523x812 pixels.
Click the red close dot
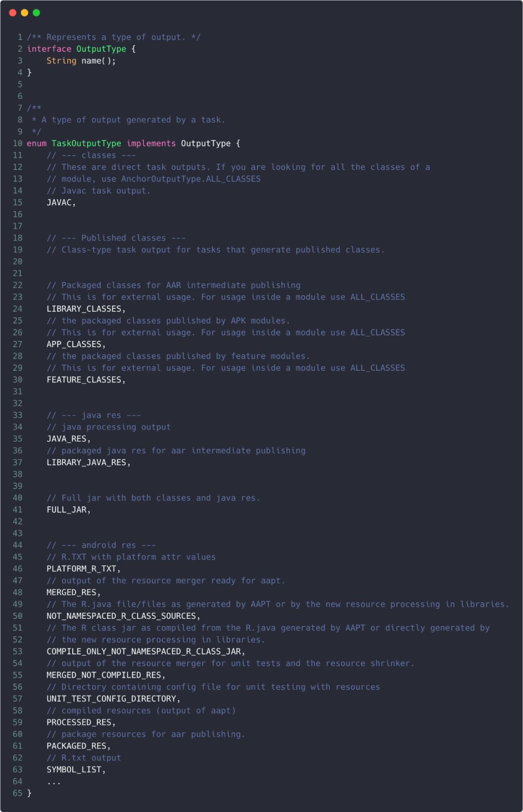point(13,13)
